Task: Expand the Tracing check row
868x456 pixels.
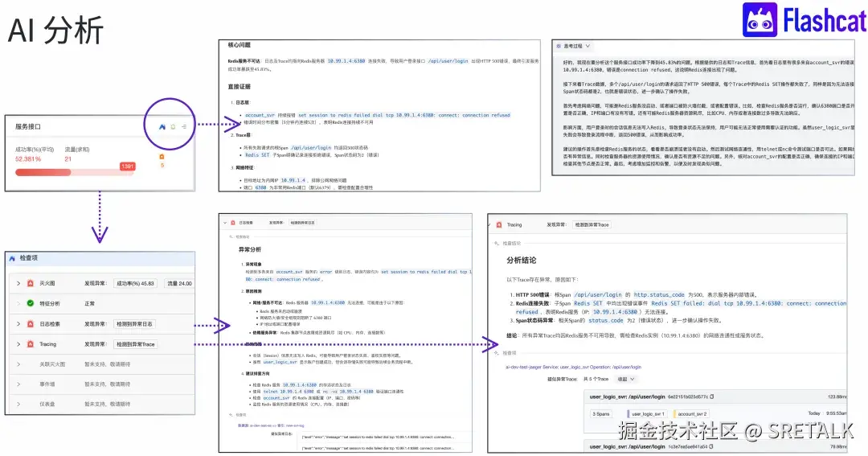Action: coord(18,344)
